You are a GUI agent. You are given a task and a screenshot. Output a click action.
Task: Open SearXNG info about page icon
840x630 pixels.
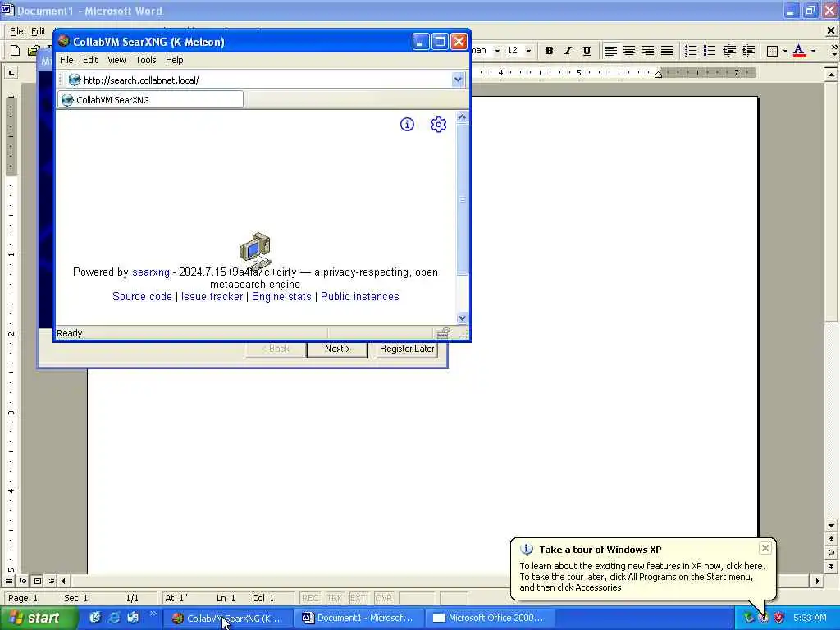pos(407,125)
